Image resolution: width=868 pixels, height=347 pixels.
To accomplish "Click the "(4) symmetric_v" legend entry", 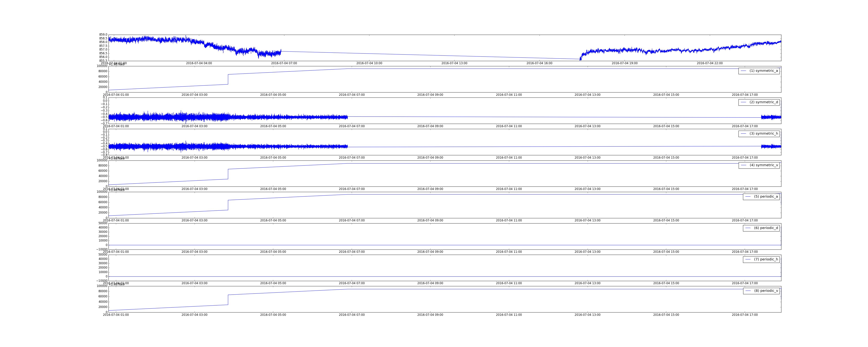I will (759, 165).
